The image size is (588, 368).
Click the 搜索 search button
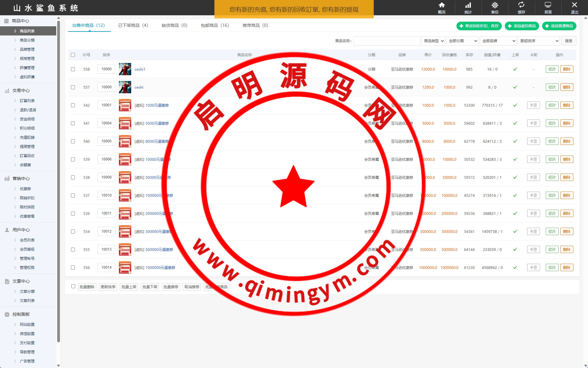coord(568,41)
